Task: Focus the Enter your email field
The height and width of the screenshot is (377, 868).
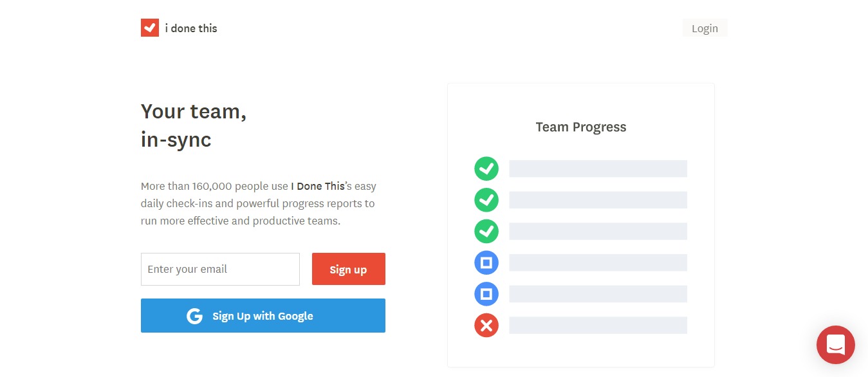Action: (x=220, y=269)
